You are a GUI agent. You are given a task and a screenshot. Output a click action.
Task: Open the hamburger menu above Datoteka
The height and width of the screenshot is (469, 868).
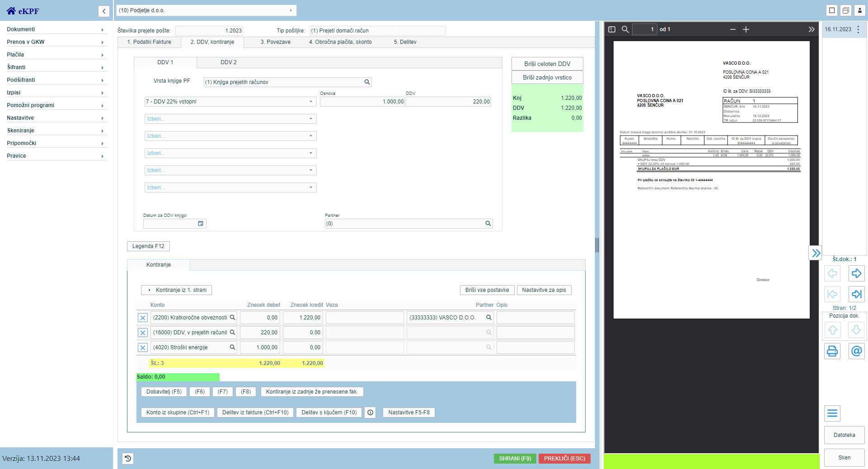[832, 413]
